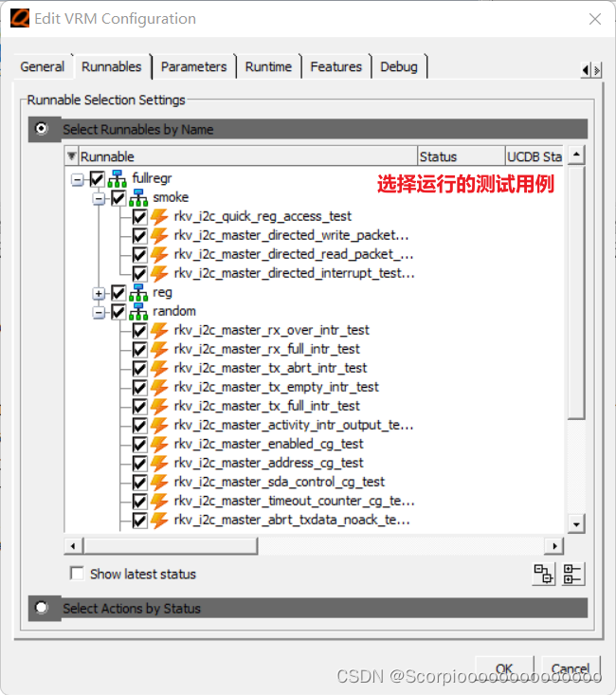Viewport: 616px width, 695px height.
Task: Open the Debug tab
Action: pyautogui.click(x=399, y=67)
